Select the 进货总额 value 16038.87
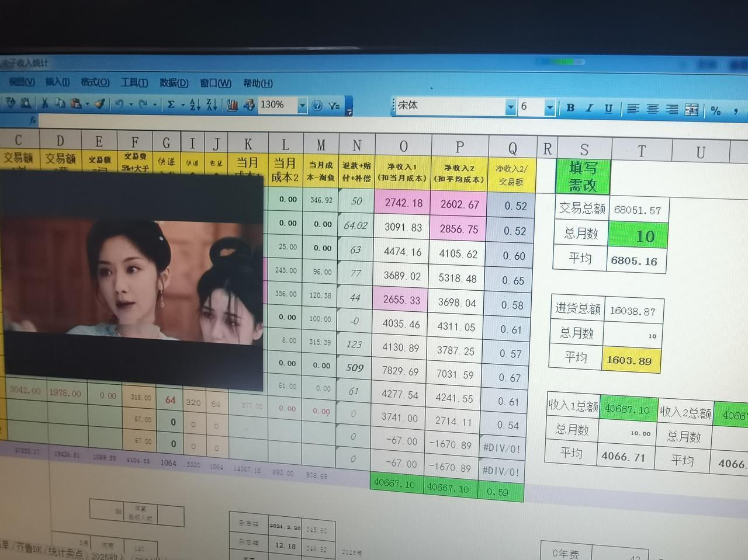 pos(633,311)
